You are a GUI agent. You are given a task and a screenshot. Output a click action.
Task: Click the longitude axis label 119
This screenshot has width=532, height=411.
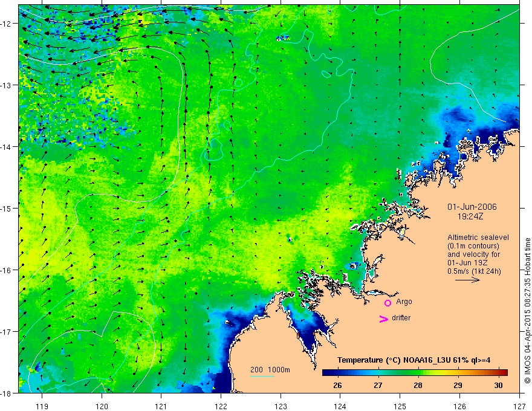(42, 406)
